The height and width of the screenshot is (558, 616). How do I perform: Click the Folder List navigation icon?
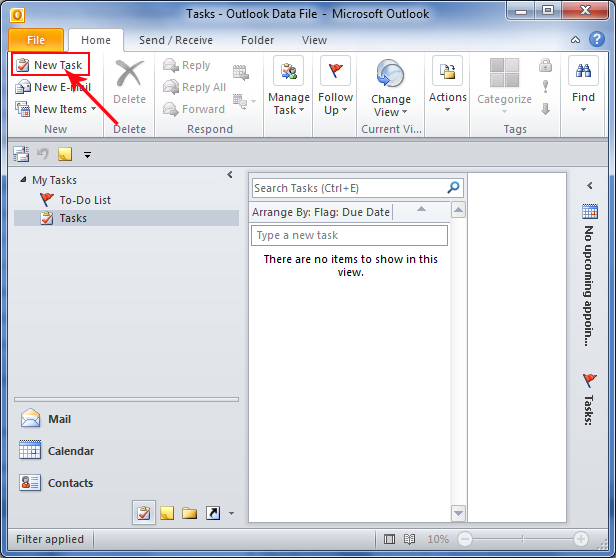tap(189, 513)
